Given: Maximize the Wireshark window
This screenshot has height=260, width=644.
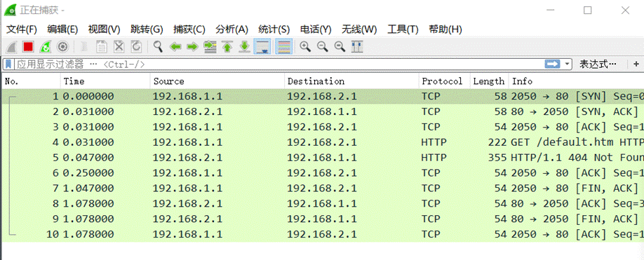Looking at the screenshot, I should pyautogui.click(x=588, y=11).
